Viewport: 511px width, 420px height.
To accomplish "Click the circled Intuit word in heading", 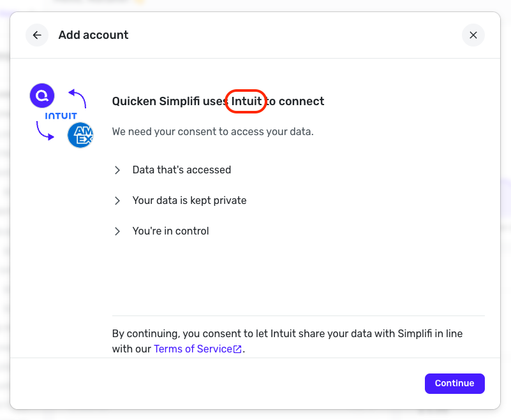I will (x=246, y=101).
